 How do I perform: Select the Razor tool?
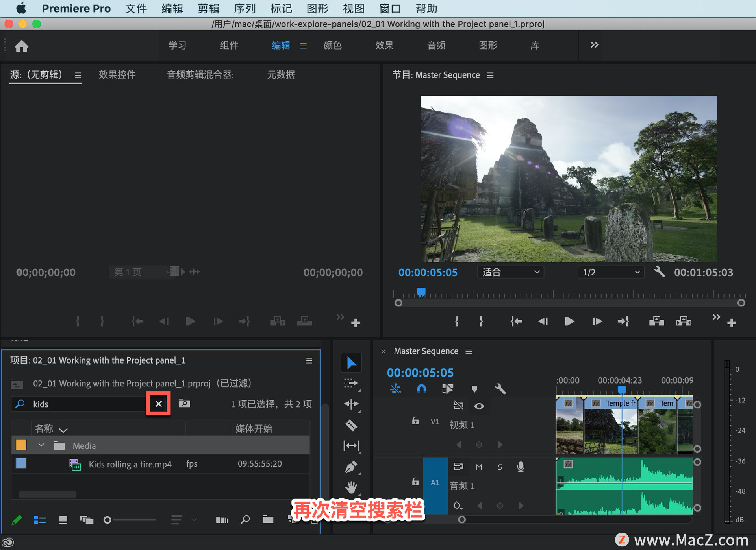351,425
